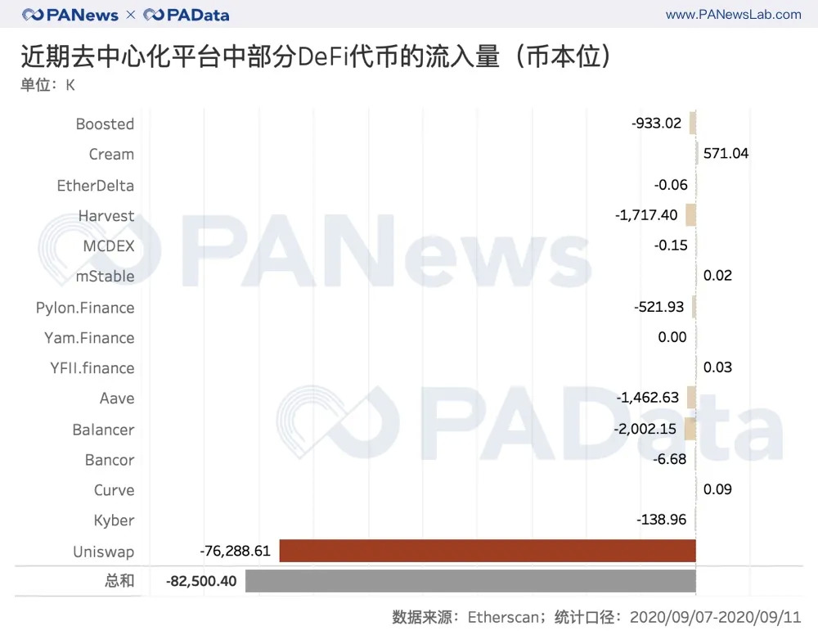Click the chart title text
Image resolution: width=818 pixels, height=644 pixels.
tap(315, 56)
